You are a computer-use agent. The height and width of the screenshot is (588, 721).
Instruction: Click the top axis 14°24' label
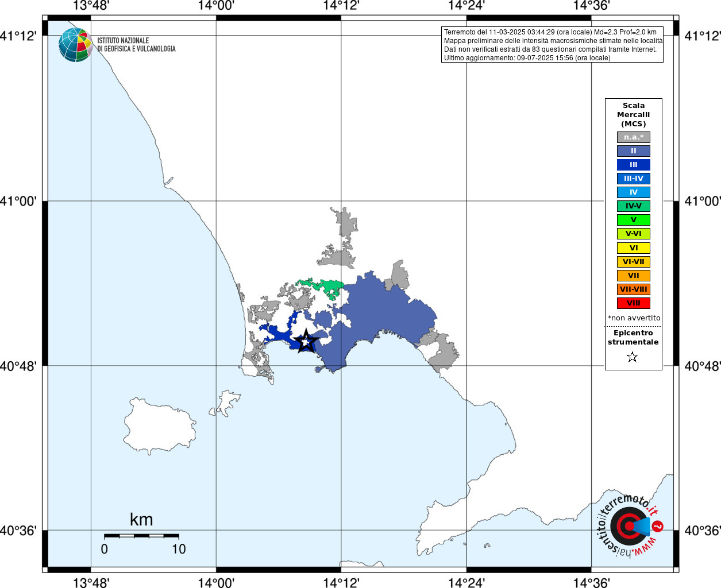466,6
